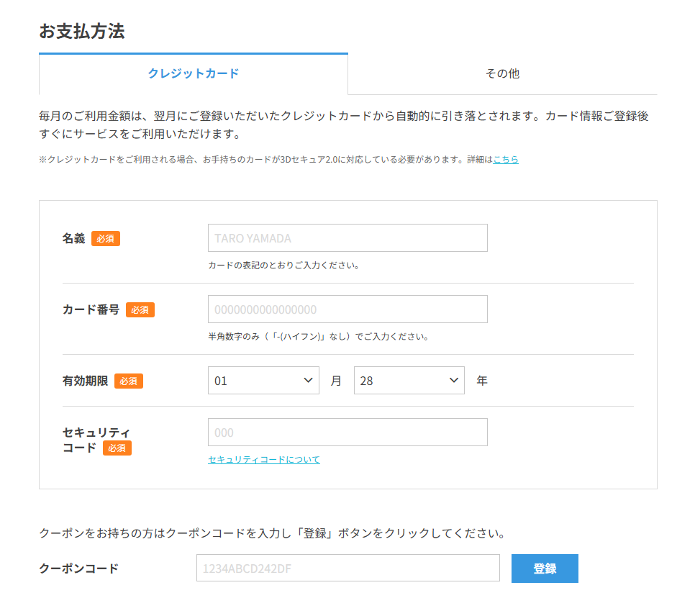Image resolution: width=695 pixels, height=616 pixels.
Task: Click the cardholder name input field
Action: click(x=347, y=237)
